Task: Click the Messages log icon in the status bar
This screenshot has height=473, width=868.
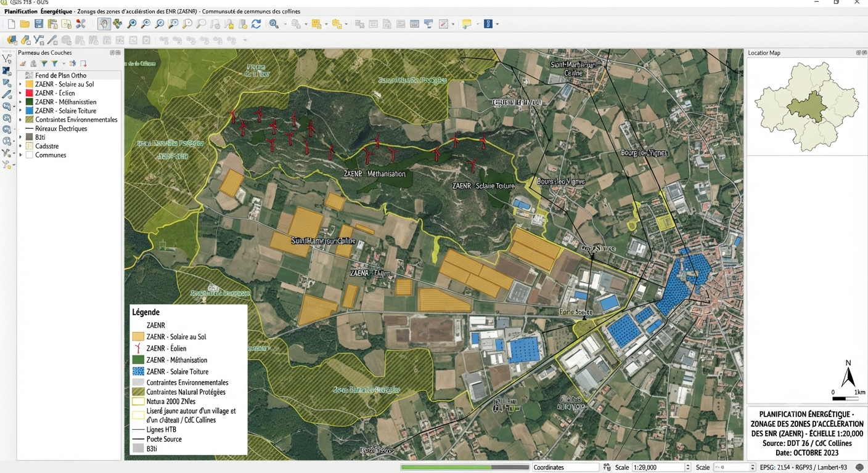Action: coord(859,467)
